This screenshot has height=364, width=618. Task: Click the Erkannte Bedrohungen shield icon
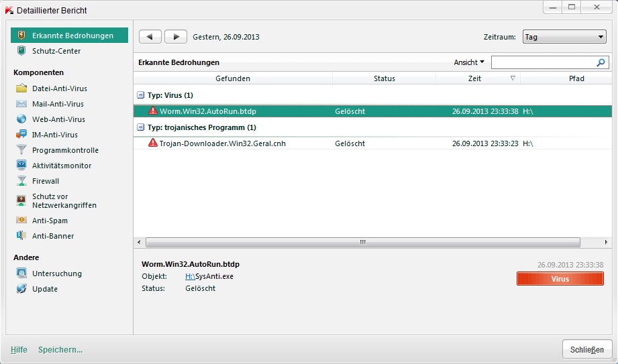coord(21,36)
